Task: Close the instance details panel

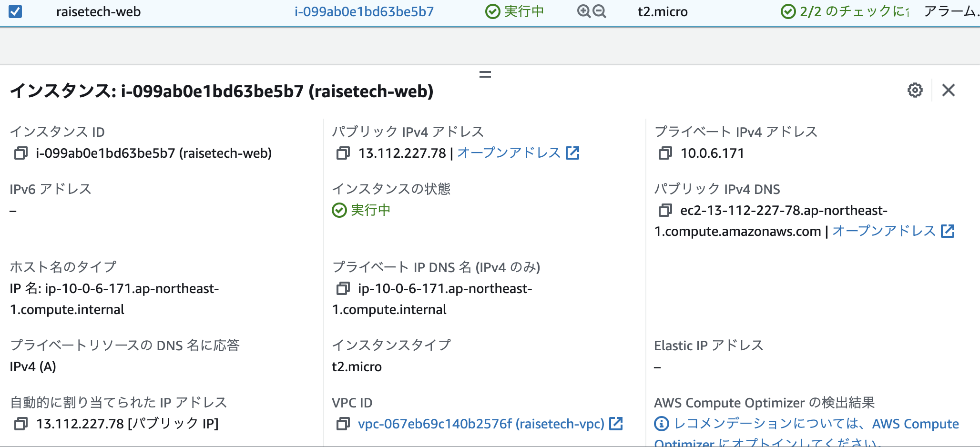Action: pos(949,90)
